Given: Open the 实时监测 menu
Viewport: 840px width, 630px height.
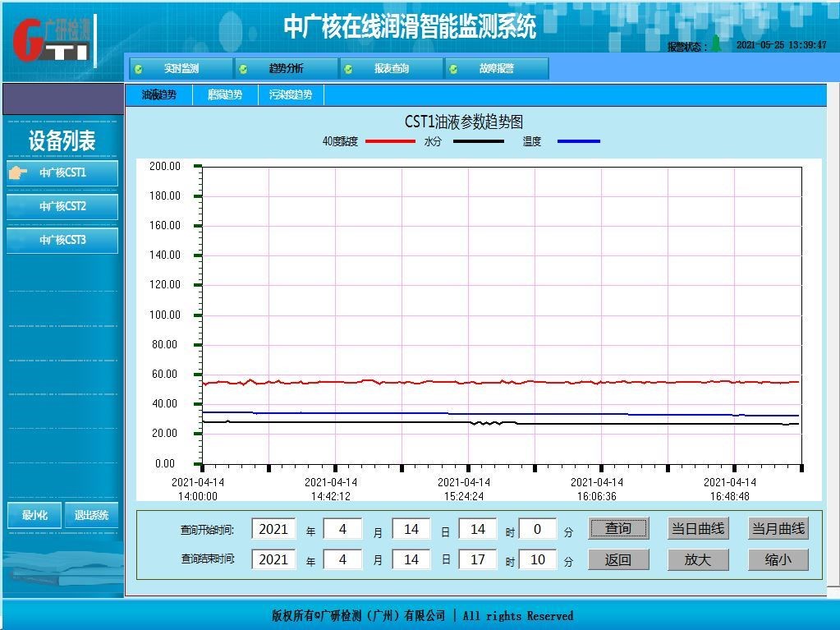Looking at the screenshot, I should [181, 68].
